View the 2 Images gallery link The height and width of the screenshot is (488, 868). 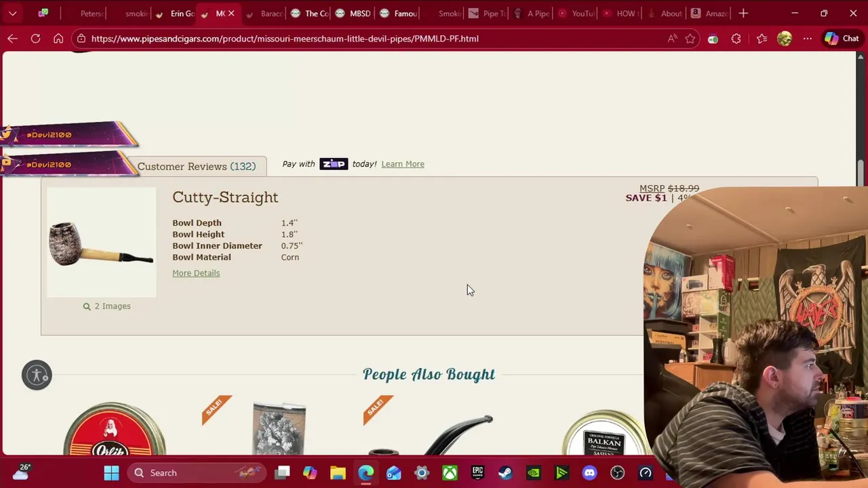[106, 306]
